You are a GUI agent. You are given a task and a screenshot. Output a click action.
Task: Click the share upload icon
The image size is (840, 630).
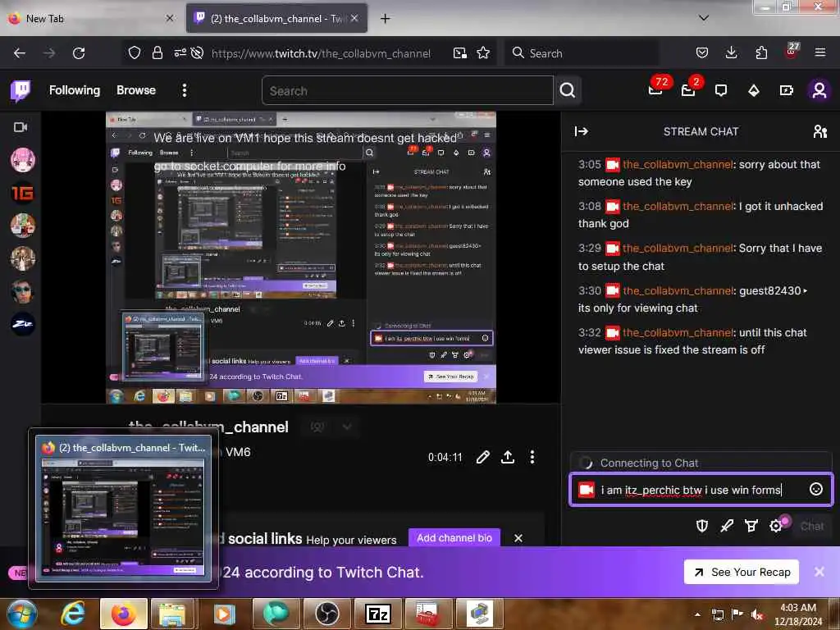[507, 457]
